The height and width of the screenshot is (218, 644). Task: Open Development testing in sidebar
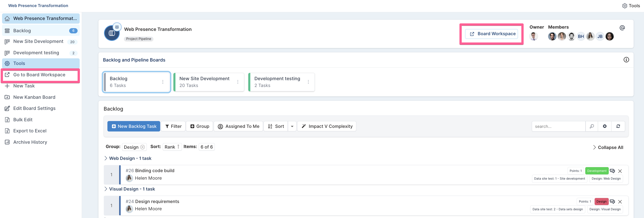click(41, 53)
